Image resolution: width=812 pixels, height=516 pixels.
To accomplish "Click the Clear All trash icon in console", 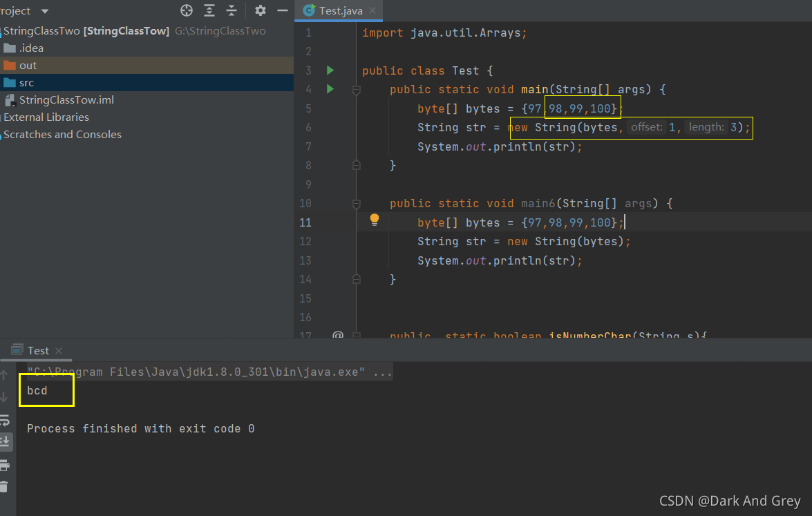I will point(4,486).
